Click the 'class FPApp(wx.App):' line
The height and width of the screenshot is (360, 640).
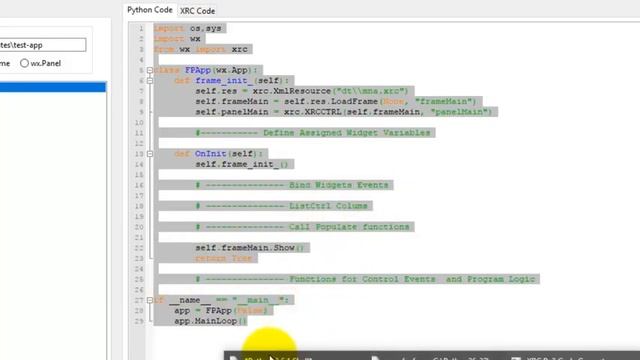click(x=206, y=70)
